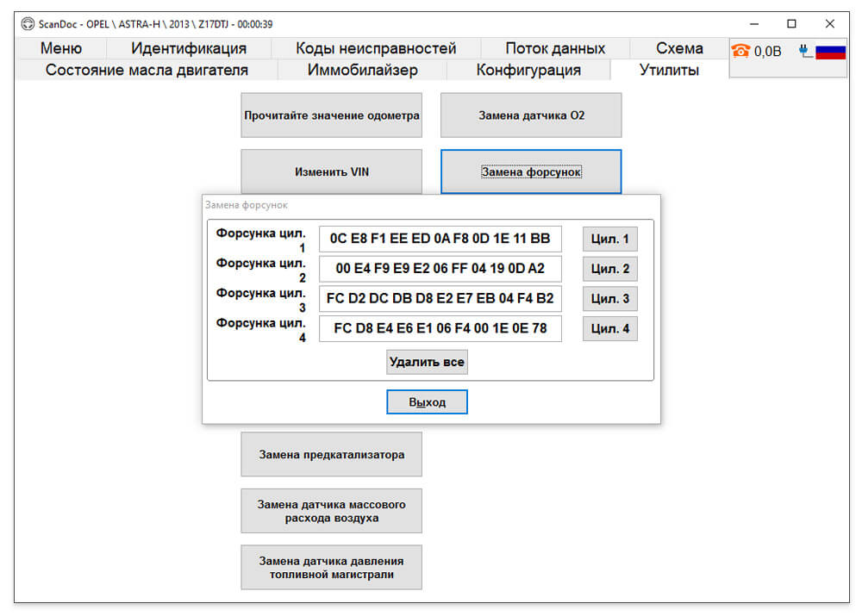Click the Цил. 1 button
862x616 pixels.
pos(609,239)
